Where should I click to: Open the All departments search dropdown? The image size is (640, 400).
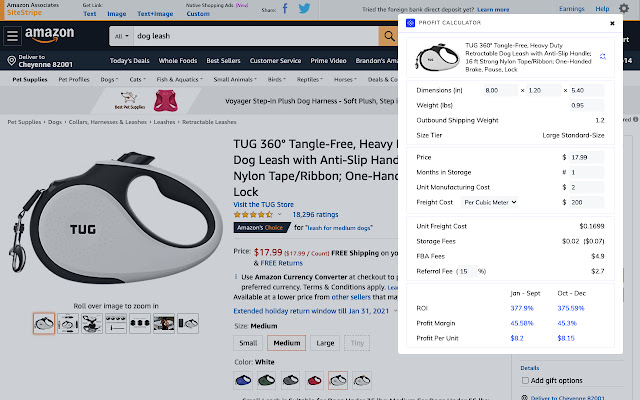coord(122,37)
